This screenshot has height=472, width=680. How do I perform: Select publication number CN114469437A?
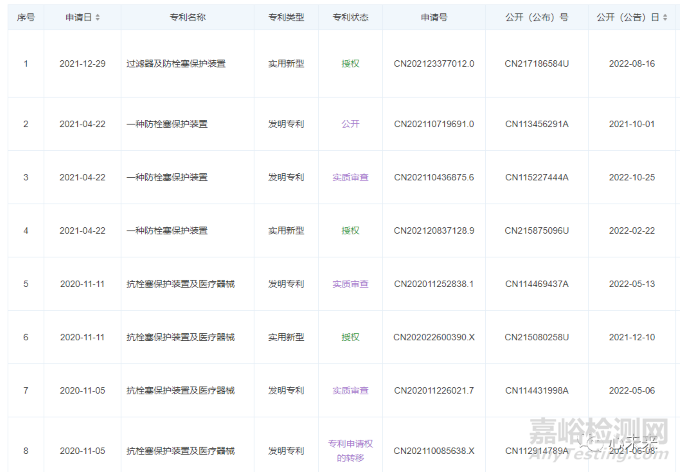(x=536, y=284)
